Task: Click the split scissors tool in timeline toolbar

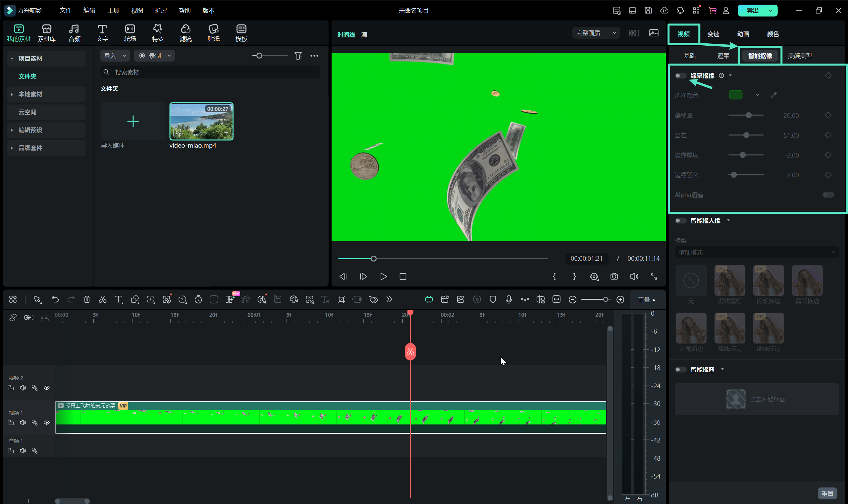Action: 102,299
